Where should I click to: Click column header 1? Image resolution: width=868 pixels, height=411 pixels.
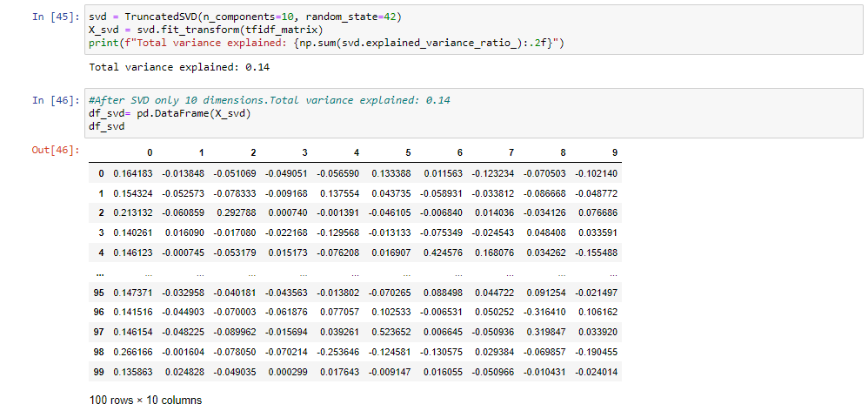[x=202, y=152]
